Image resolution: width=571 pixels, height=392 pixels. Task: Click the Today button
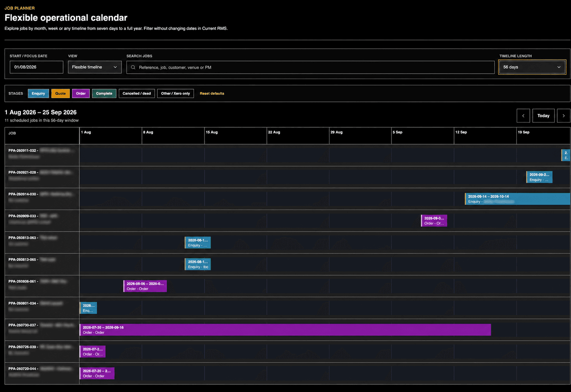pyautogui.click(x=543, y=116)
